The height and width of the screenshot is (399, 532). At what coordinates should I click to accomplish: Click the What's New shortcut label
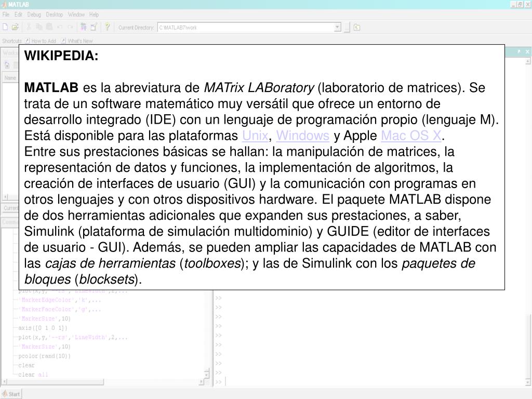coord(80,41)
